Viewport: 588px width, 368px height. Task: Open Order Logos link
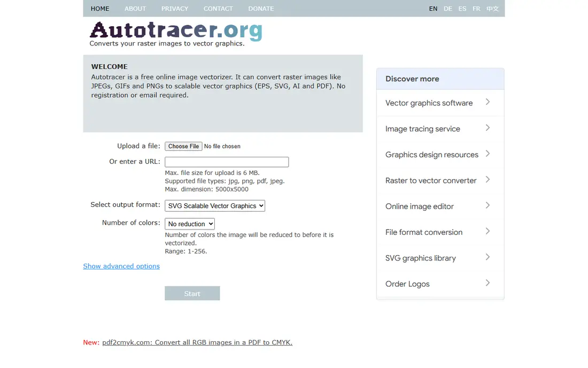408,285
